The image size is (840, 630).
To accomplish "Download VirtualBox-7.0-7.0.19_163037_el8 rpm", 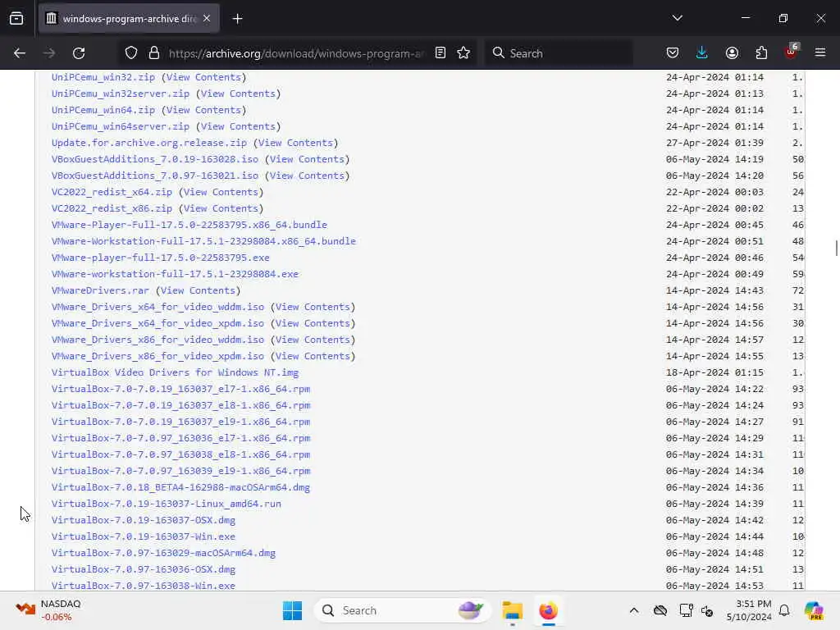I will coord(181,405).
